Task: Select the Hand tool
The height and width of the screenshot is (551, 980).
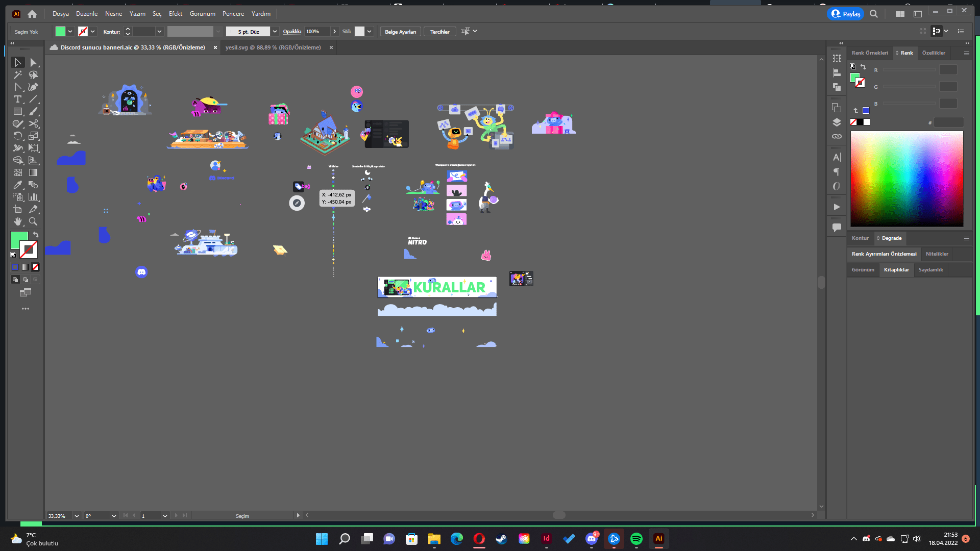Action: point(18,221)
